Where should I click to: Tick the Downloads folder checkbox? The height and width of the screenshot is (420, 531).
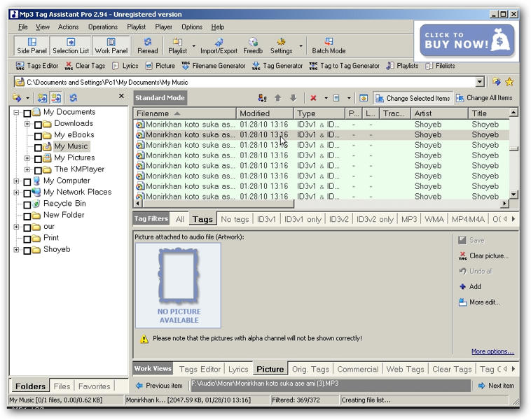pyautogui.click(x=39, y=124)
